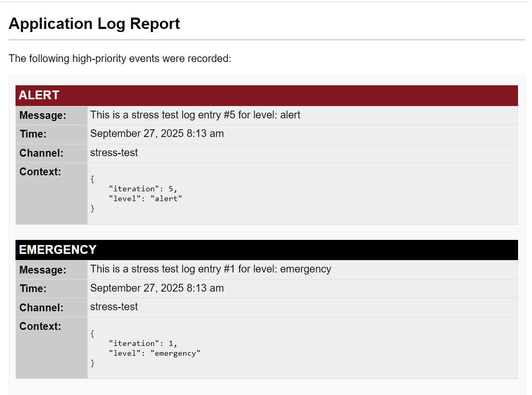The height and width of the screenshot is (395, 532).
Task: Click the ALERT entry's stress-test channel value
Action: pos(114,153)
